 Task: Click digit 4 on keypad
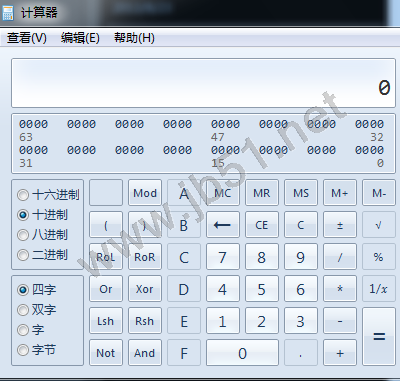click(223, 289)
